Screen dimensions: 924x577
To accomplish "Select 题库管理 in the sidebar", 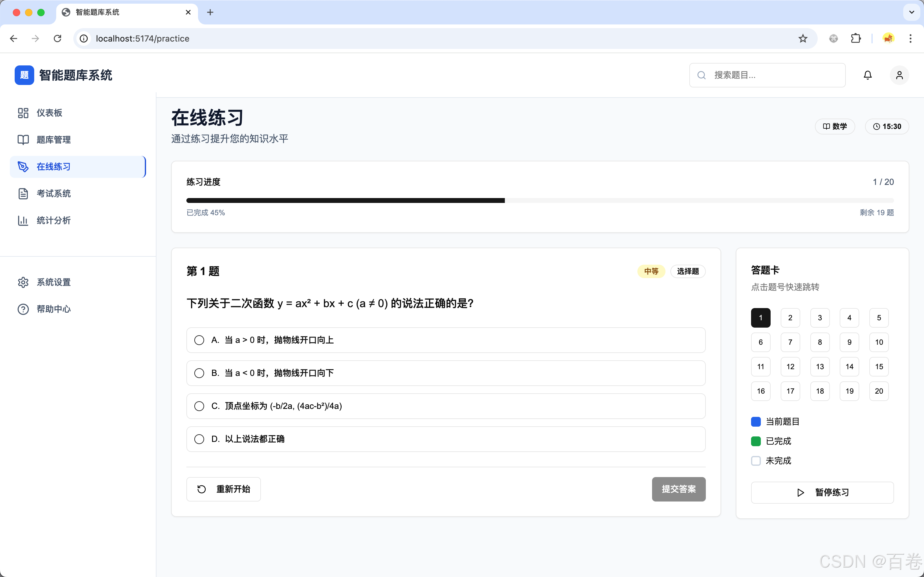I will click(x=53, y=140).
